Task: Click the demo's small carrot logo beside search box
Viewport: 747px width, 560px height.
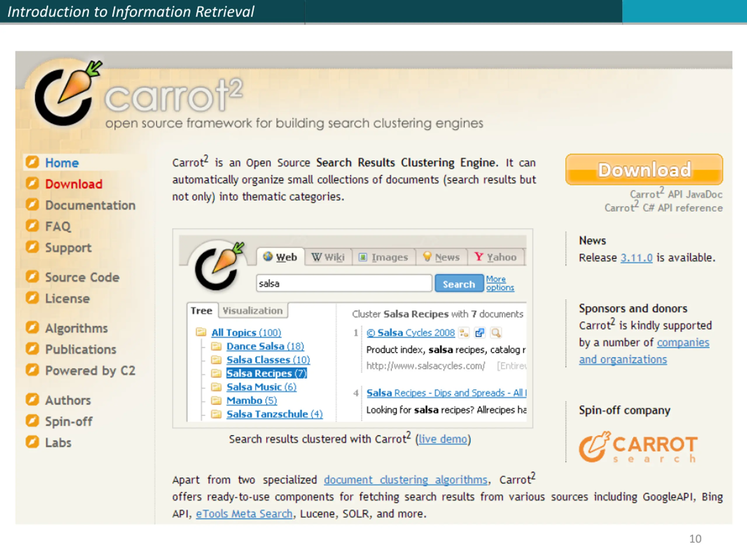Action: coord(219,266)
